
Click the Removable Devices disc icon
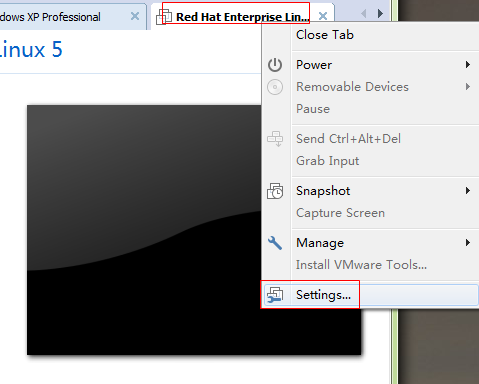pos(275,87)
